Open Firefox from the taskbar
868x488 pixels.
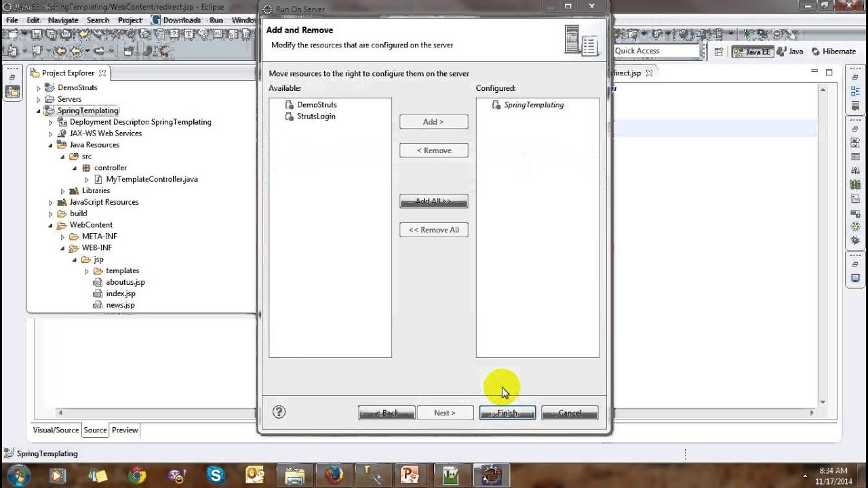(x=334, y=475)
